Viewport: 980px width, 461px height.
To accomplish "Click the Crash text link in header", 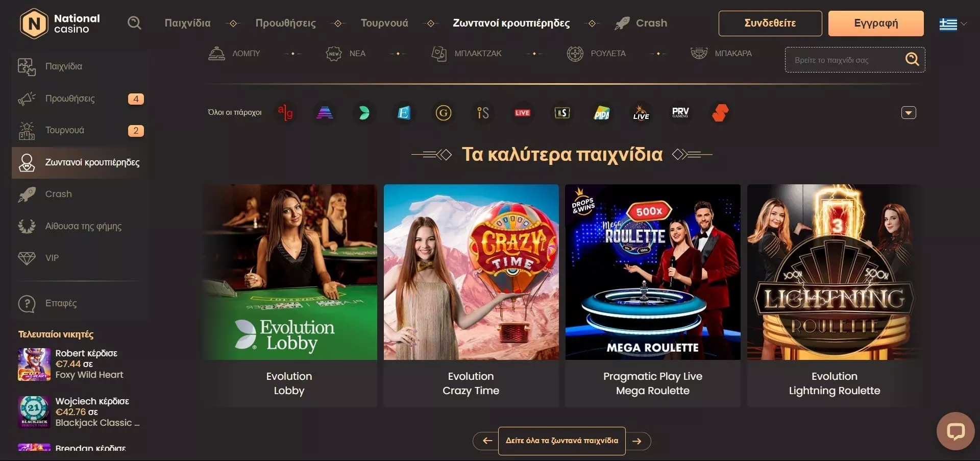I will 651,23.
